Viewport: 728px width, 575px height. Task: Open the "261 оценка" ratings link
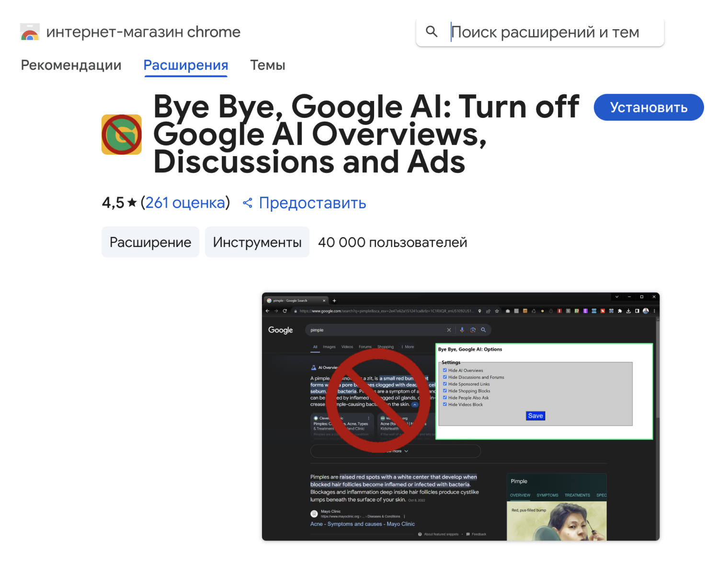click(x=185, y=203)
